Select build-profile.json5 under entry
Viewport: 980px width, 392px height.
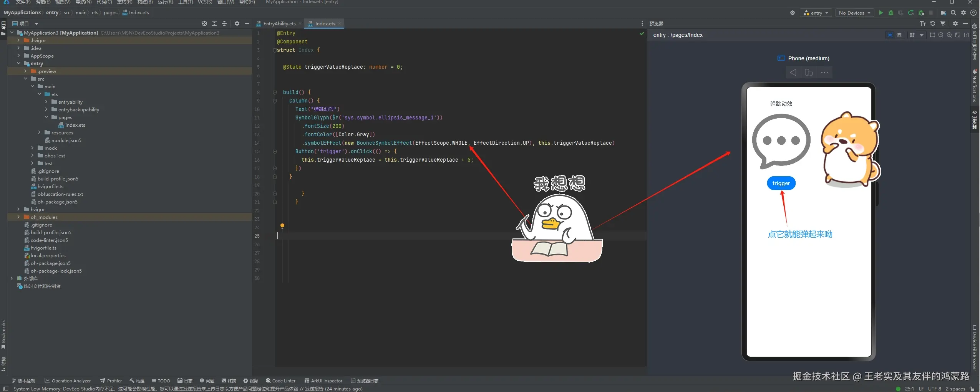55,179
